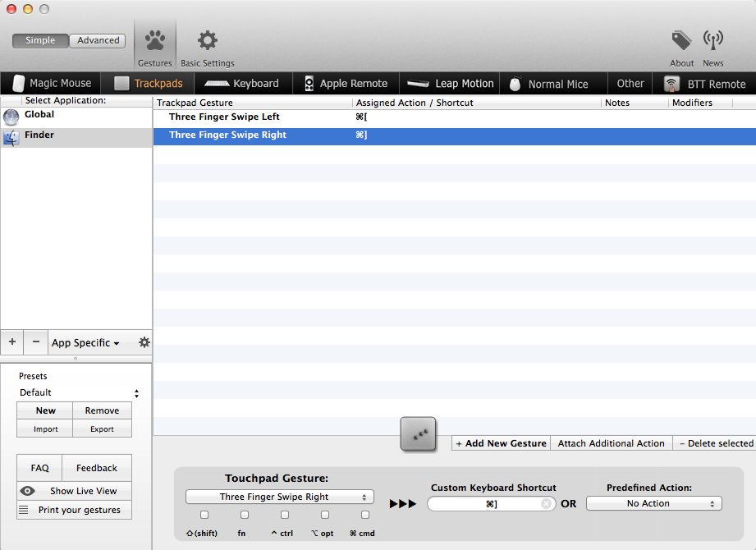Add an application with plus button

[12, 341]
